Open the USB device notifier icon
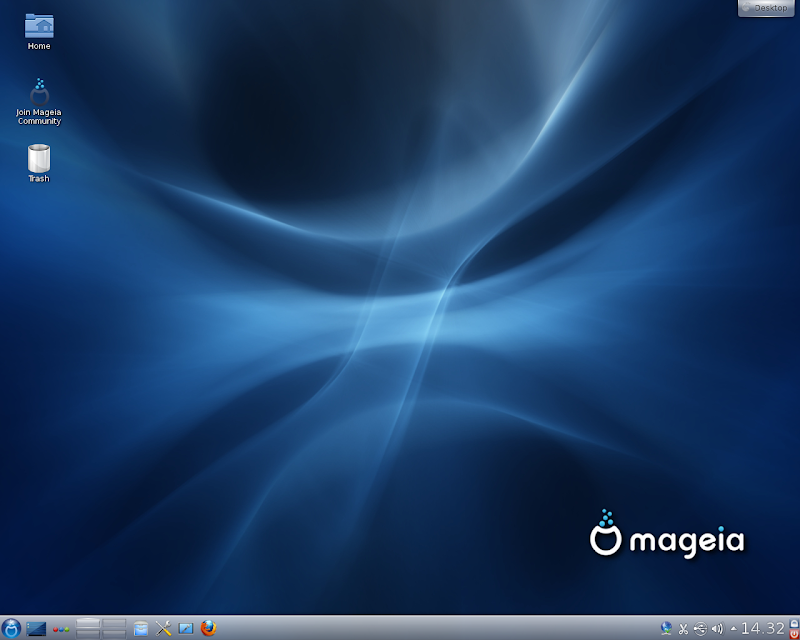Viewport: 800px width, 640px height. 701,629
